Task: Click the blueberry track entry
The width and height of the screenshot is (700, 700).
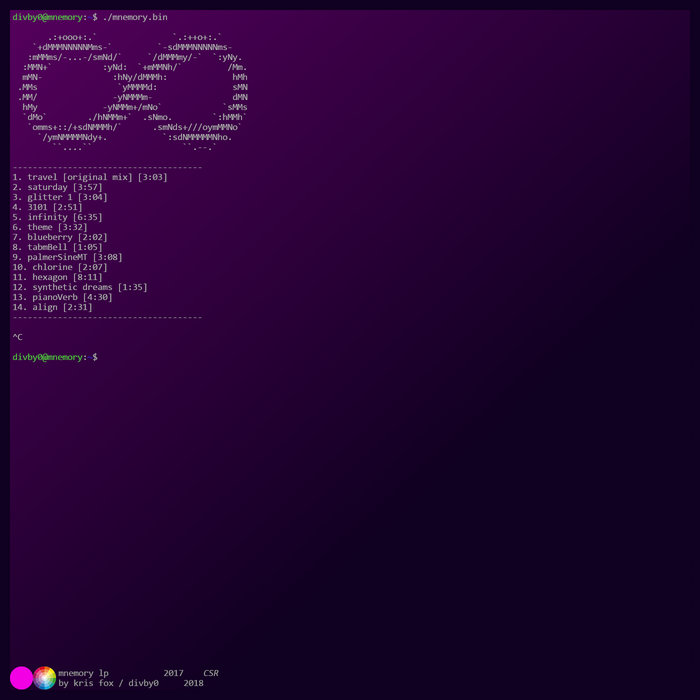Action: click(59, 237)
